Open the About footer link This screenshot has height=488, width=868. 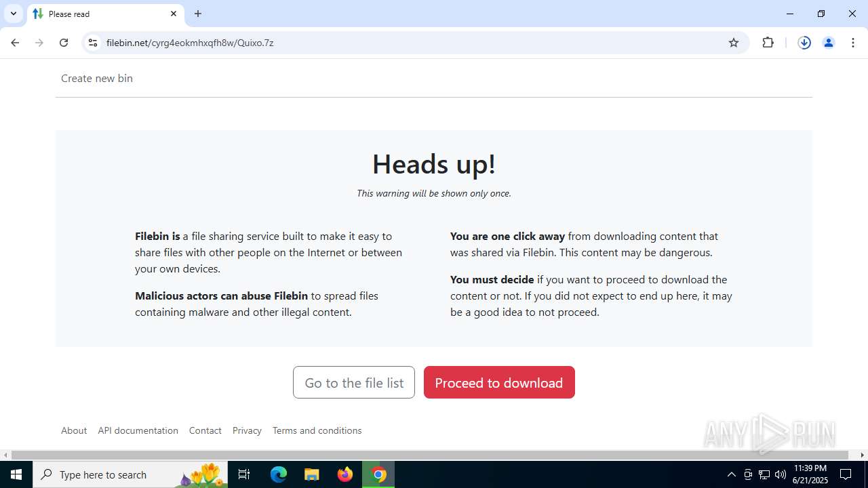(x=74, y=430)
